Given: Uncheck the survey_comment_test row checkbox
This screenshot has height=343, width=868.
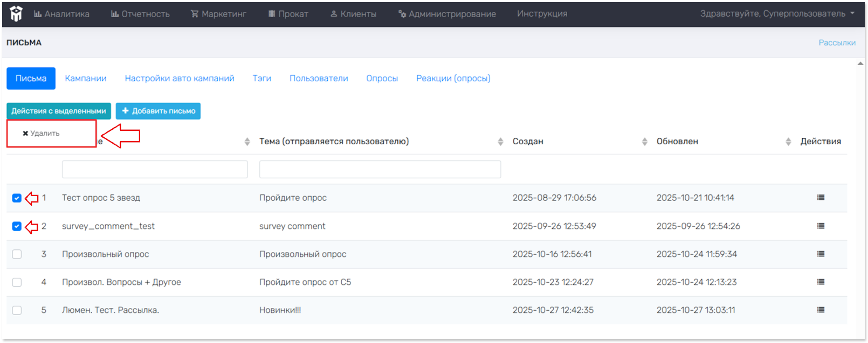Looking at the screenshot, I should tap(17, 226).
